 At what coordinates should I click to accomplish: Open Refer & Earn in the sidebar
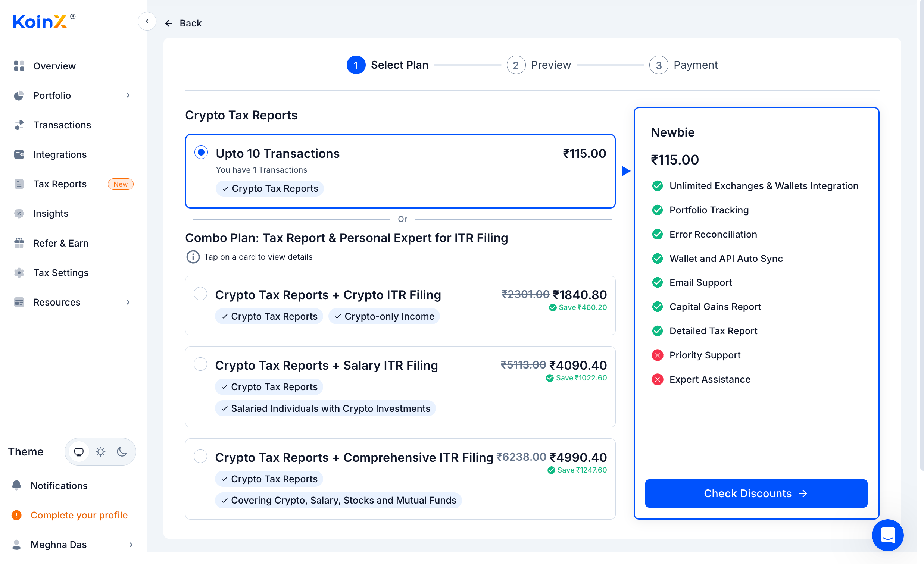pyautogui.click(x=61, y=243)
